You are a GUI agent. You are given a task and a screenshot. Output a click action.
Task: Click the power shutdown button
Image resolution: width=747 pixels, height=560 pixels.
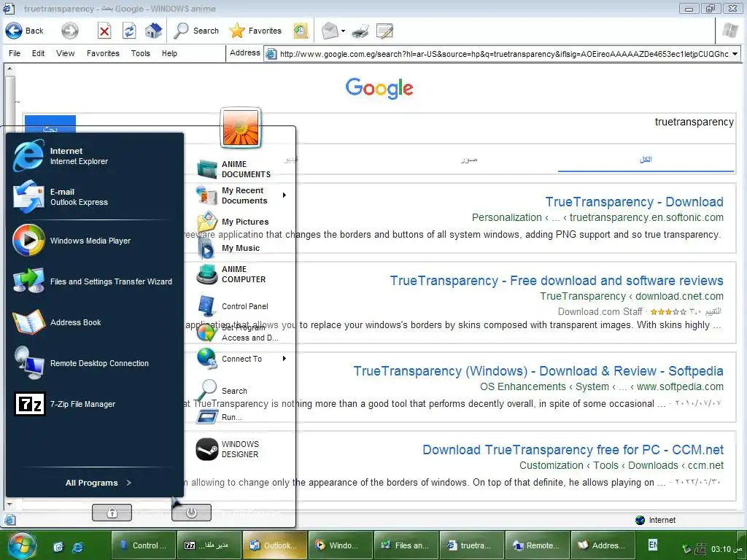(x=191, y=513)
